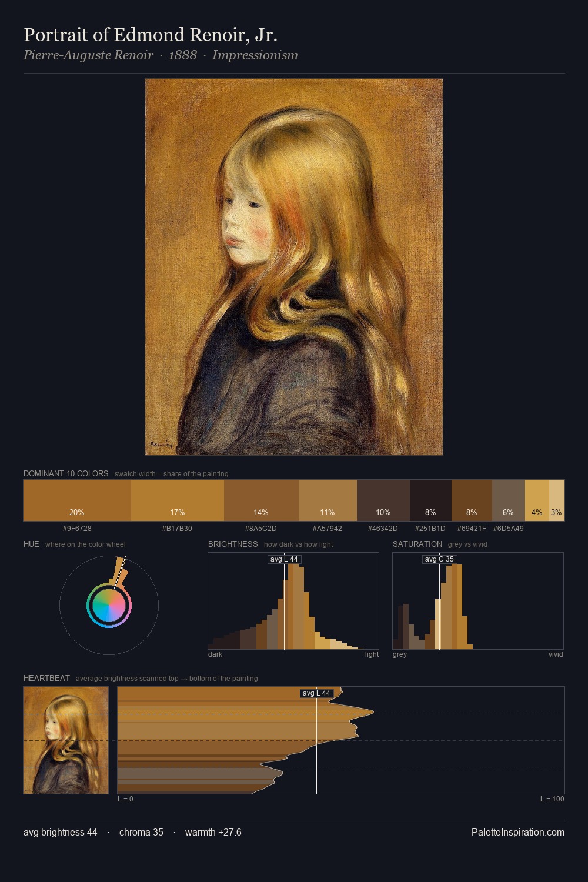The image size is (588, 882).
Task: Click the Impressionism style label
Action: (x=255, y=55)
